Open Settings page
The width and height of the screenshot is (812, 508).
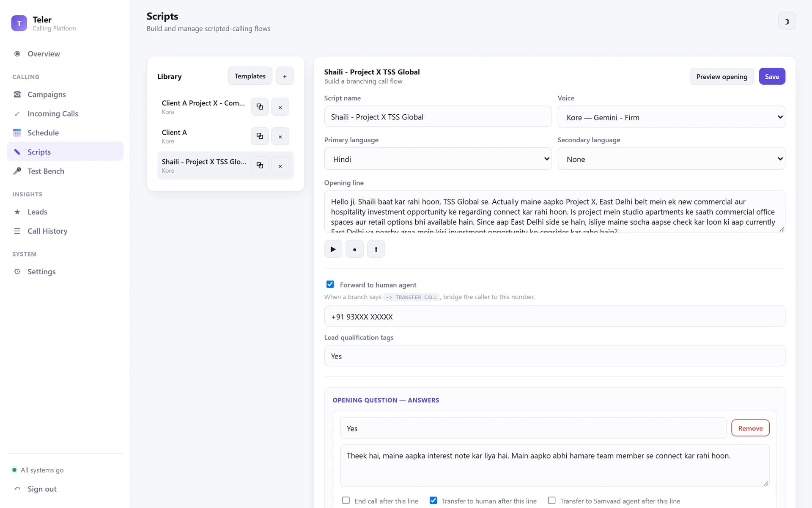click(x=65, y=271)
